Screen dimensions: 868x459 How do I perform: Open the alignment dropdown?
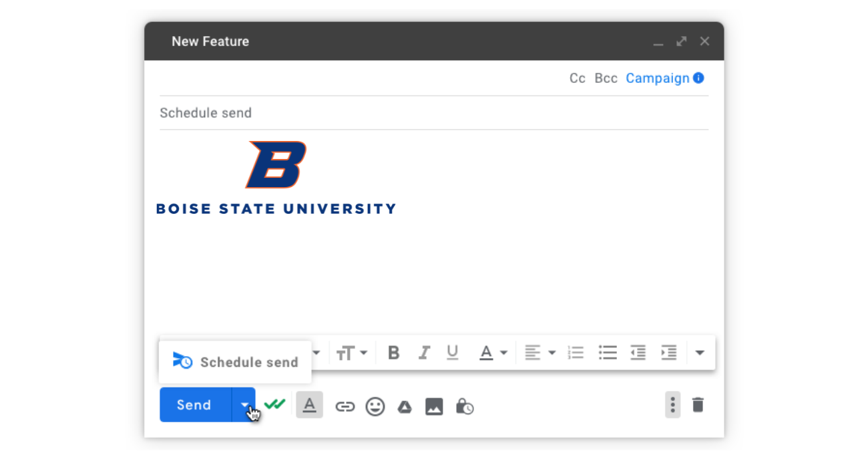(x=539, y=353)
